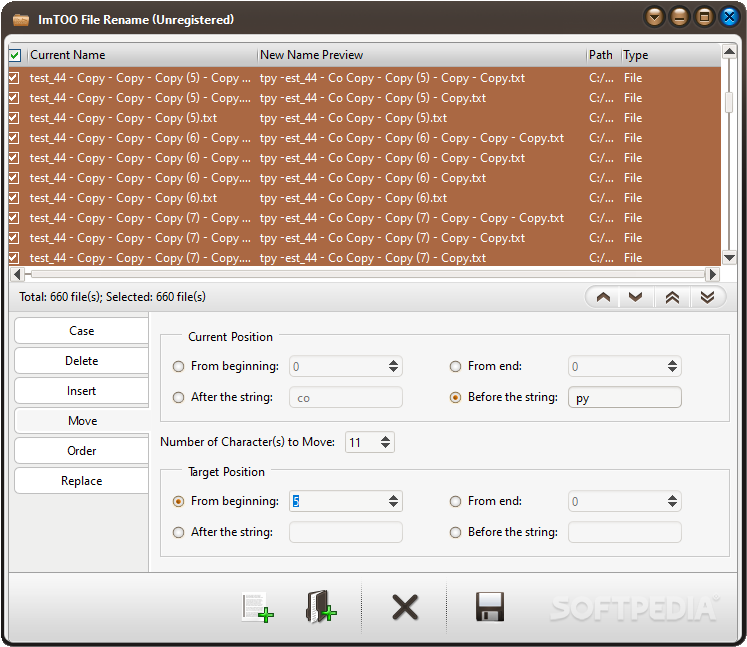Click the Add Folder icon with green plus
This screenshot has width=747, height=647.
[x=321, y=607]
